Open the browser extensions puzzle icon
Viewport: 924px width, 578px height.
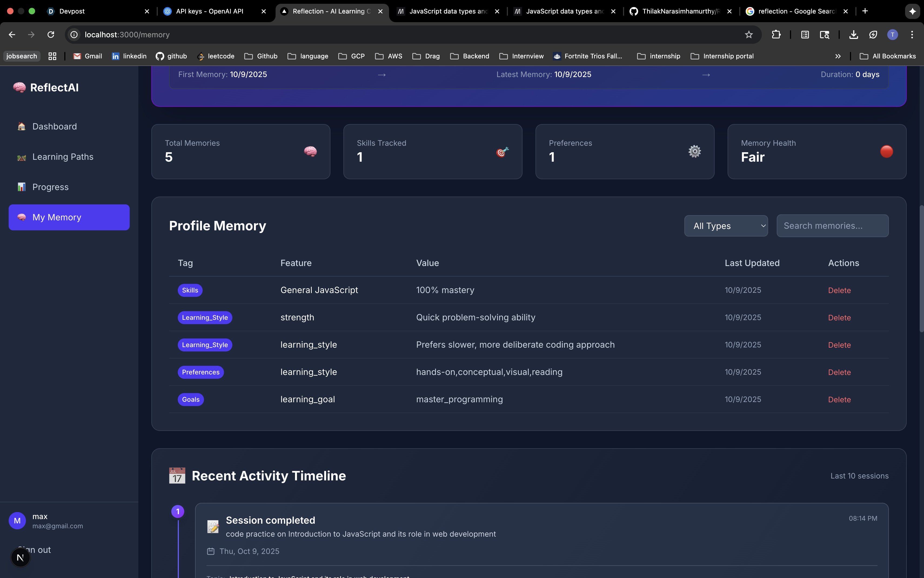776,35
